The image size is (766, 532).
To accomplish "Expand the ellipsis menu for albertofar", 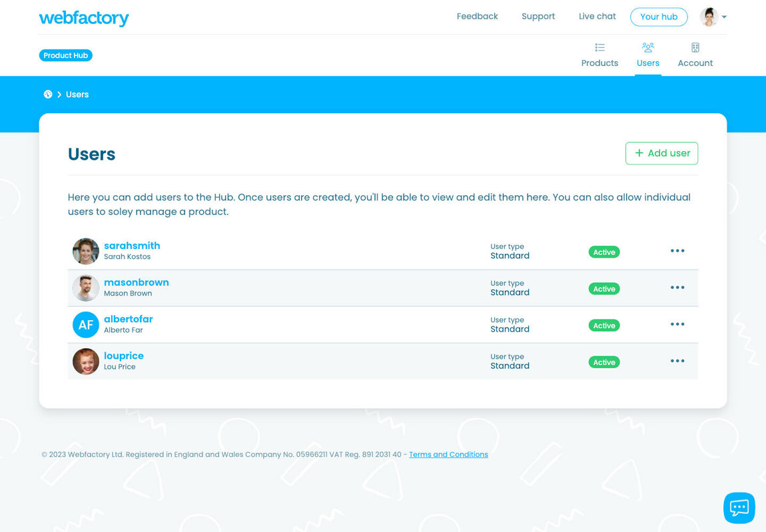I will tap(677, 324).
